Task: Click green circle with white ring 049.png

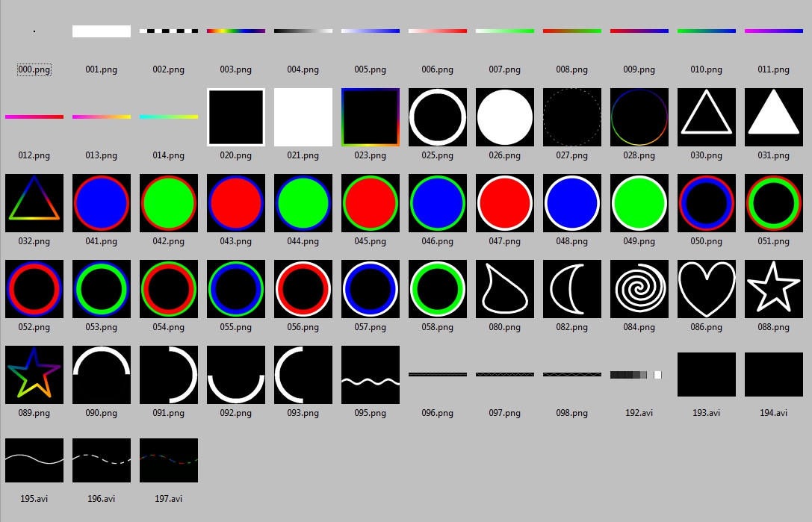Action: click(x=639, y=203)
